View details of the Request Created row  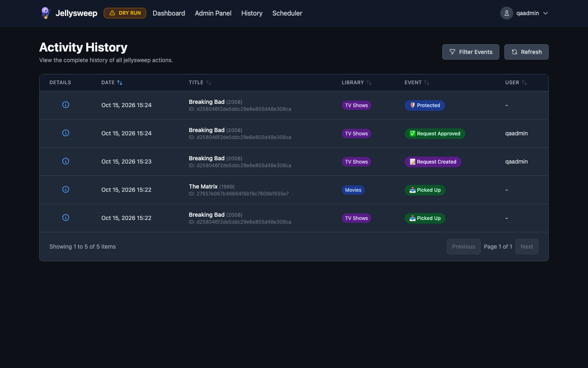66,161
